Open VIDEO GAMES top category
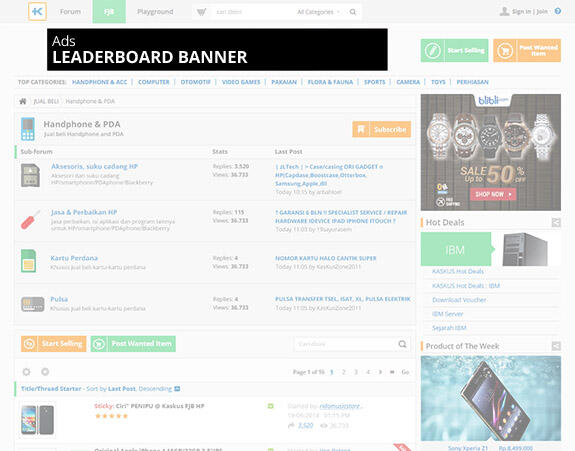Viewport: 575px width, 451px height. click(x=241, y=82)
